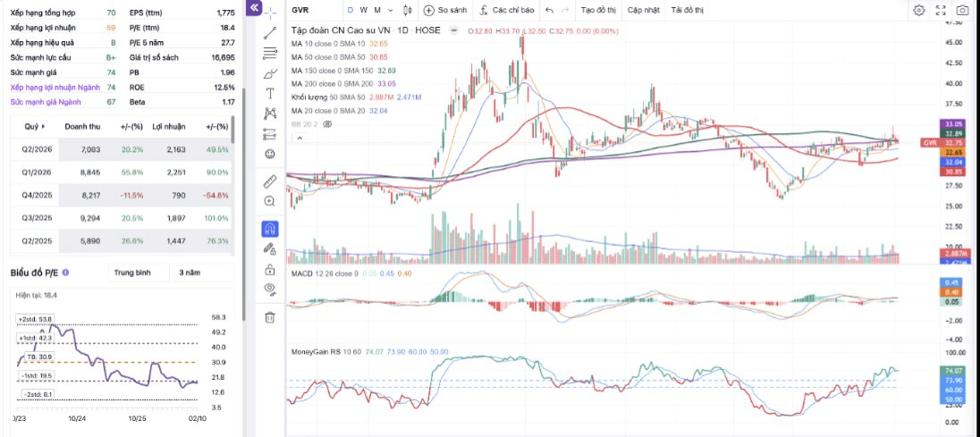The width and height of the screenshot is (980, 437).
Task: Switch to weekly W timeframe
Action: point(363,10)
